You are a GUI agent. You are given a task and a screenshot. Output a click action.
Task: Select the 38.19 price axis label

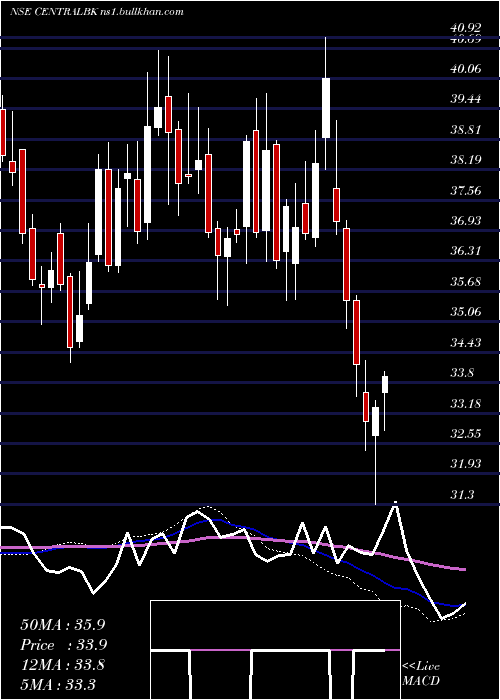[x=466, y=159]
